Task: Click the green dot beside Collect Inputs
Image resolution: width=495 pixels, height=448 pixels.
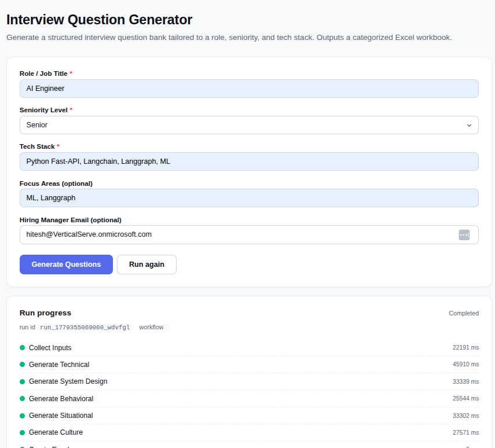Action: (x=23, y=348)
